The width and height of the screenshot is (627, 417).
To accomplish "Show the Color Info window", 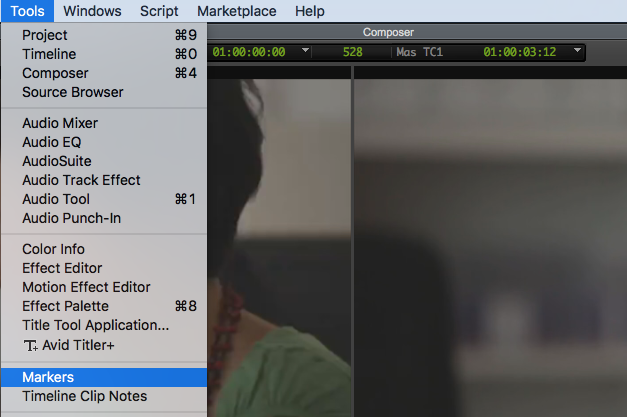I will pos(53,249).
